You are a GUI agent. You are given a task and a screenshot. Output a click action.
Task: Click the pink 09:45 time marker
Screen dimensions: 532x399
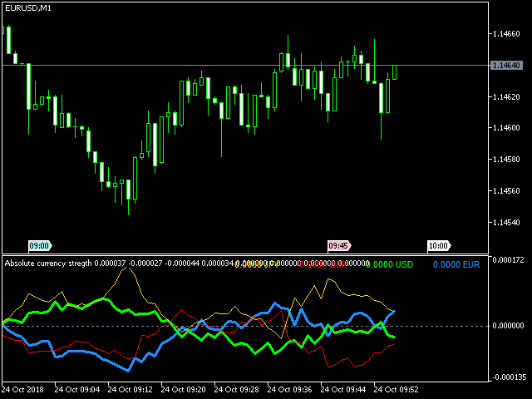point(338,246)
